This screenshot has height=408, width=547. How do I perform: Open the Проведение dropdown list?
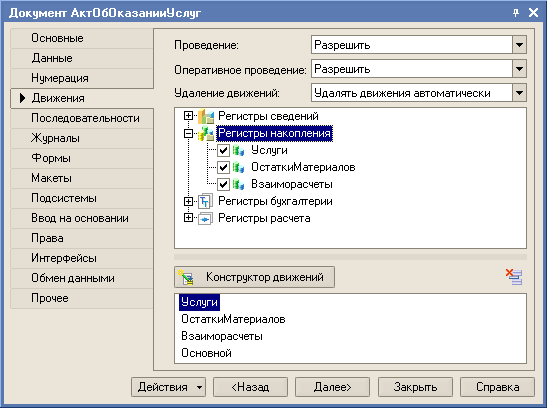click(519, 45)
